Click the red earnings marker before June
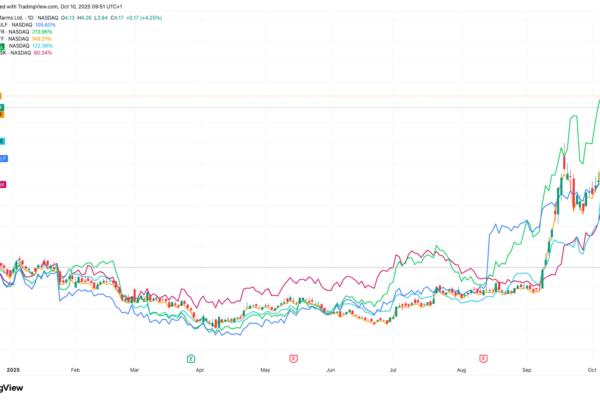The height and width of the screenshot is (400, 600). coord(292,357)
